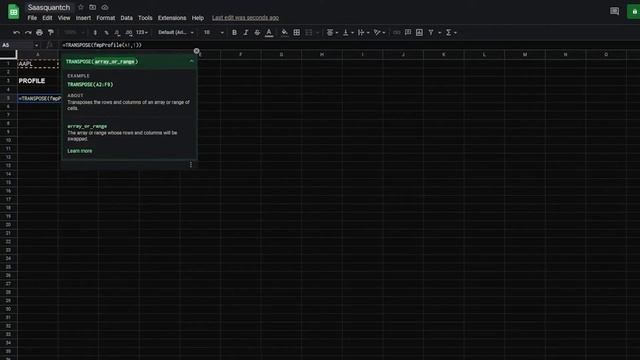Toggle Strikethrough formatting

tap(257, 32)
